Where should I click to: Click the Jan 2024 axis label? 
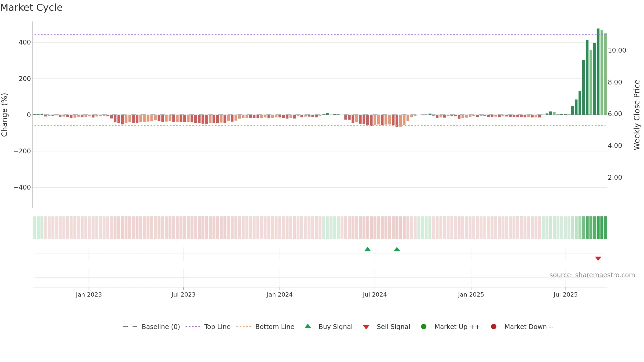(280, 295)
